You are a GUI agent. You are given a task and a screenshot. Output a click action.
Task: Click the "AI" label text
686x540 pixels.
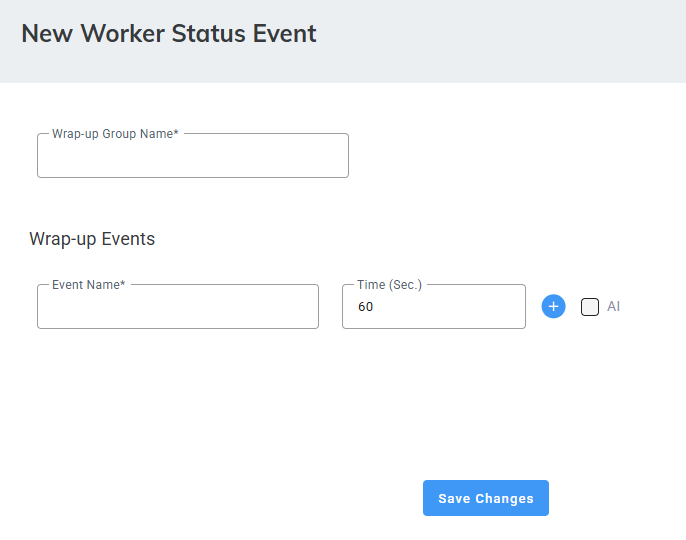[614, 307]
